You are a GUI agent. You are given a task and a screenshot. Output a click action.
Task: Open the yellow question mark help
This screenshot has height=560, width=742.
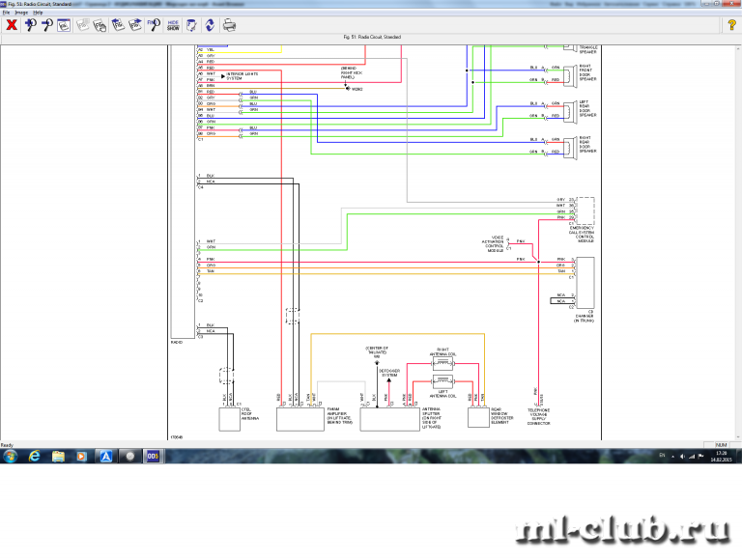pyautogui.click(x=731, y=25)
